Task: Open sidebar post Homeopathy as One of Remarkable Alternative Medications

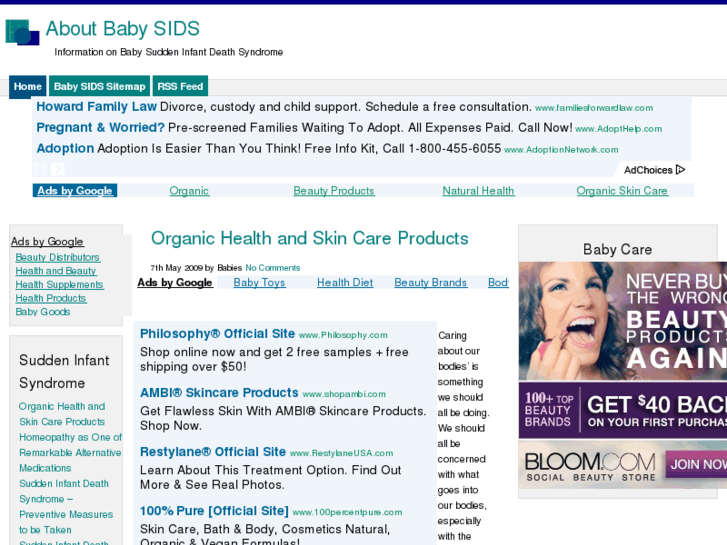Action: [70, 452]
